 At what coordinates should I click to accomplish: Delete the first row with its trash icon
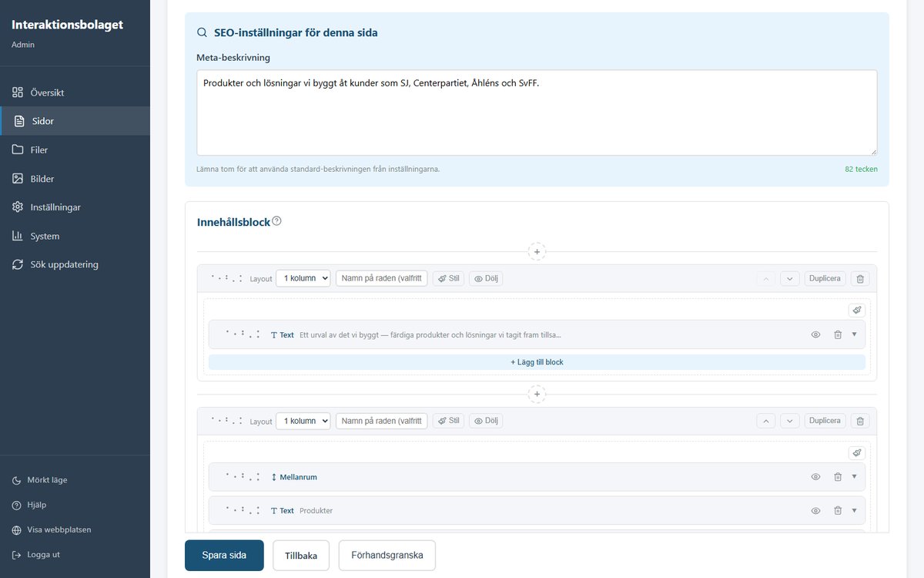860,278
